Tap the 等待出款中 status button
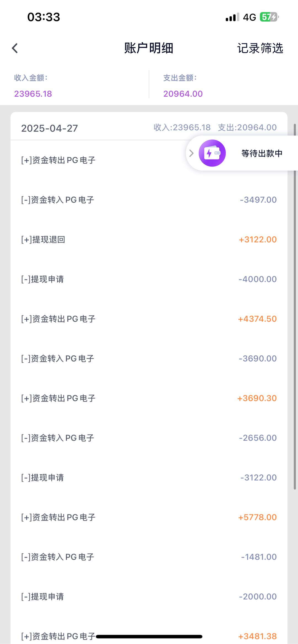The width and height of the screenshot is (298, 644). coord(262,153)
